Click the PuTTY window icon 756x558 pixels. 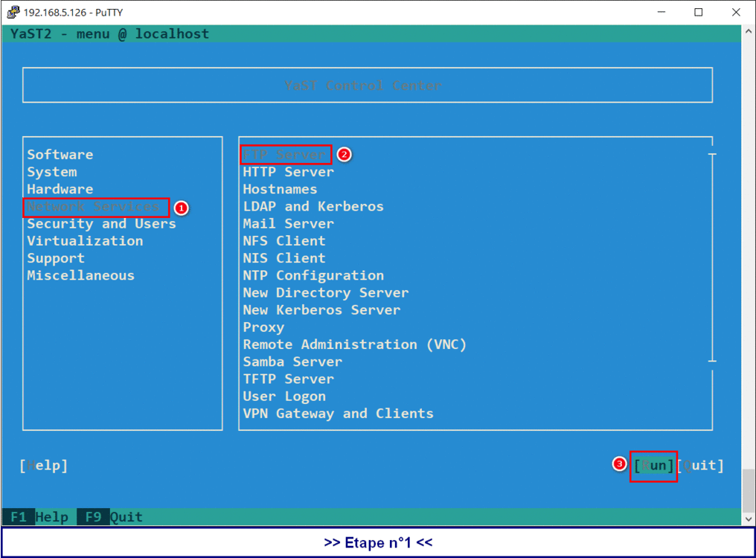click(x=13, y=12)
